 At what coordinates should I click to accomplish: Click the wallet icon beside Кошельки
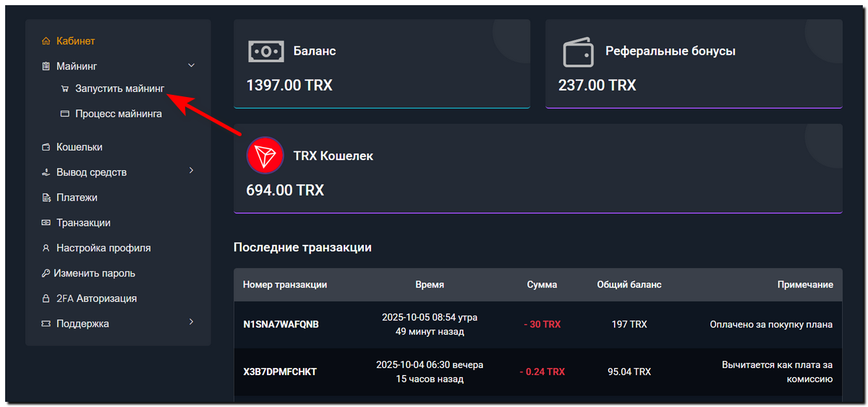[46, 147]
